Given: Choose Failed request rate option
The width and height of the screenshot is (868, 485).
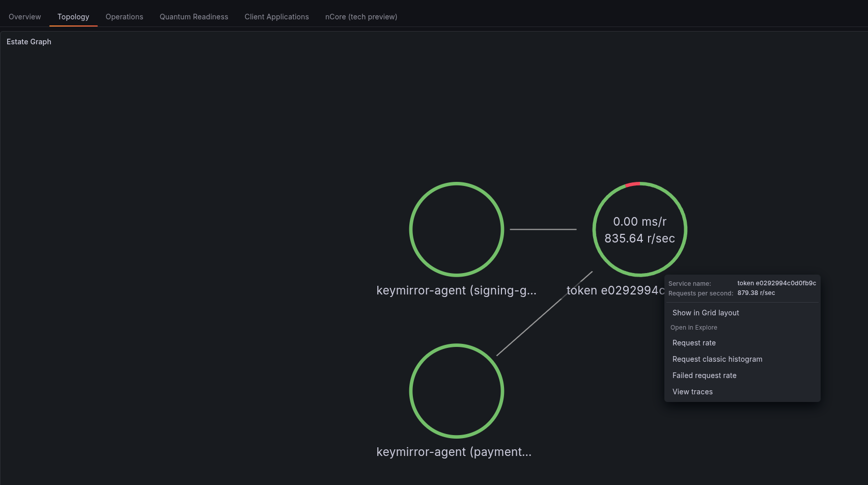Looking at the screenshot, I should [742, 375].
